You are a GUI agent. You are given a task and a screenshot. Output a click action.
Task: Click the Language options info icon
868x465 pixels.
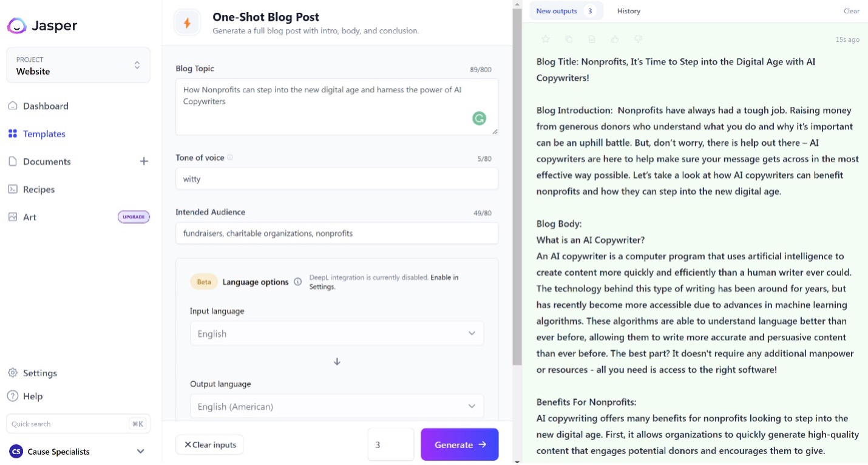[298, 282]
